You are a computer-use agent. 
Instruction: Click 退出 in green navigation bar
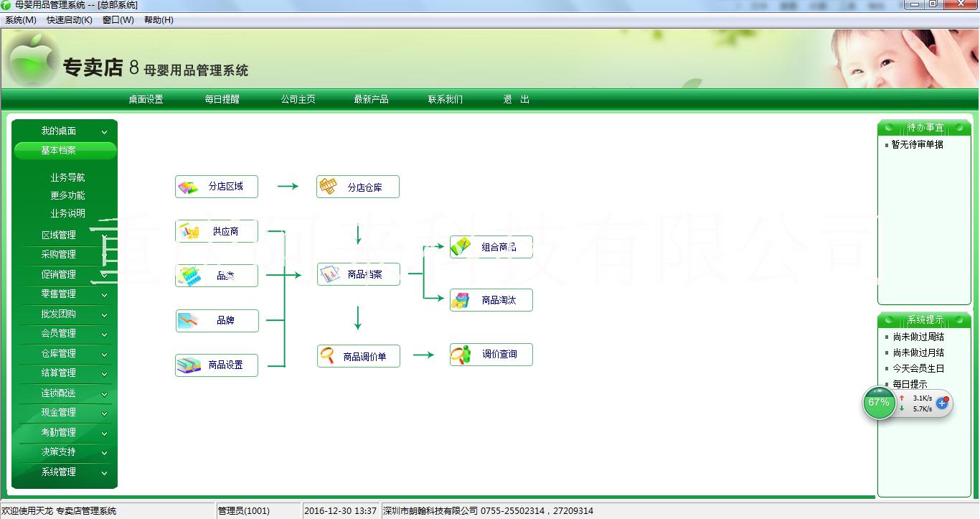517,99
